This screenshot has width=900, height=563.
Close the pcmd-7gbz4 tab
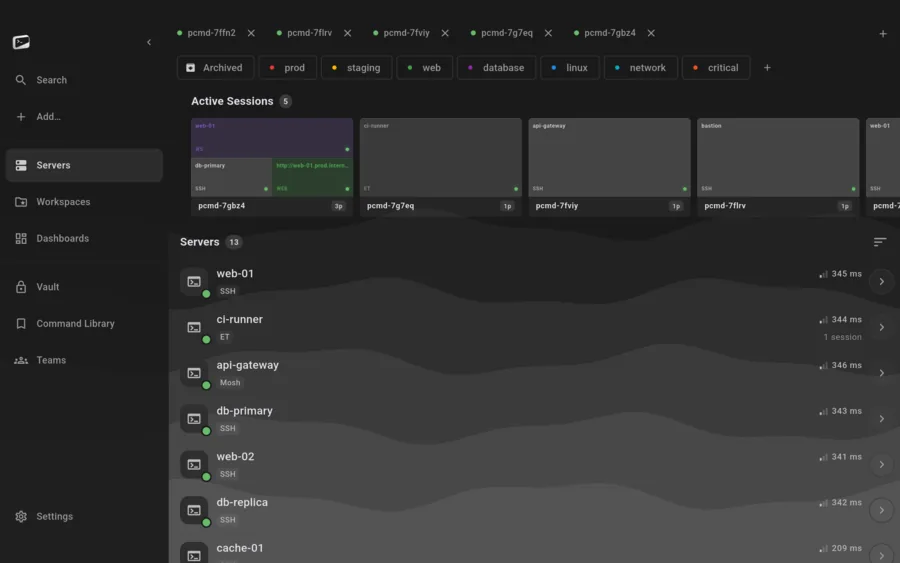pos(651,33)
